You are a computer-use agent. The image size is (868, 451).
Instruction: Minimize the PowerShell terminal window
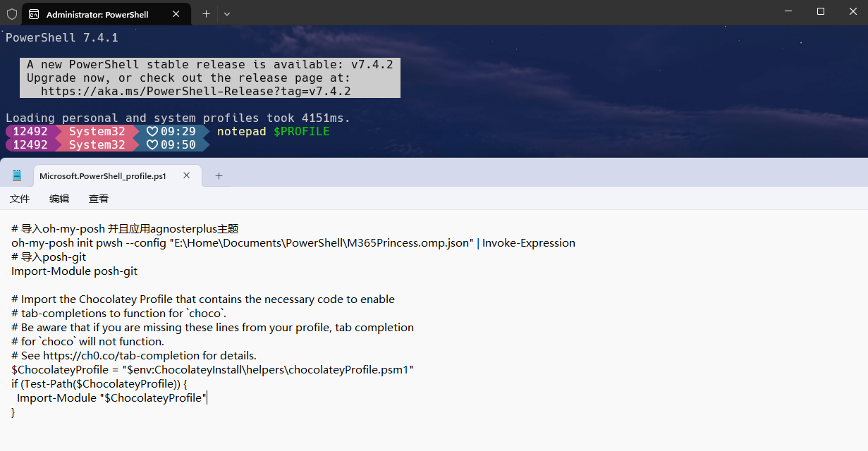pos(788,12)
